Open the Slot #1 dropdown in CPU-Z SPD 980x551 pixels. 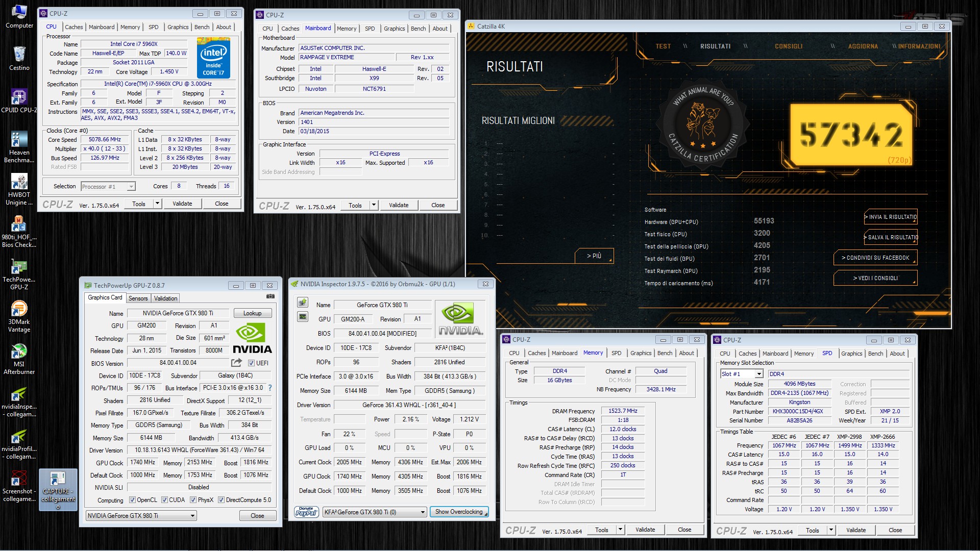pos(742,374)
